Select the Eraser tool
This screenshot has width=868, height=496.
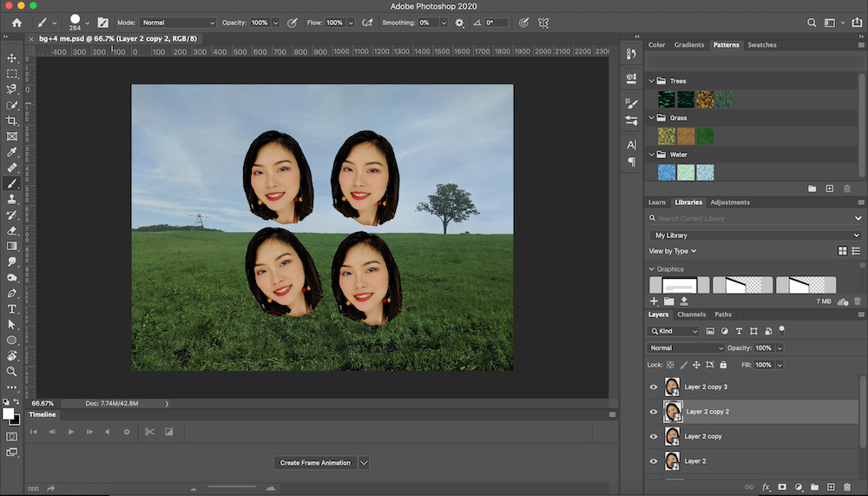click(12, 231)
